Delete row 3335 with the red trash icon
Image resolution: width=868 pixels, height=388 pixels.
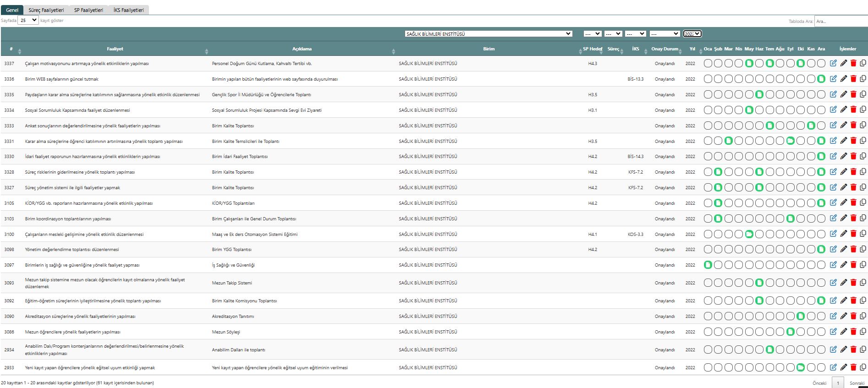click(x=853, y=94)
